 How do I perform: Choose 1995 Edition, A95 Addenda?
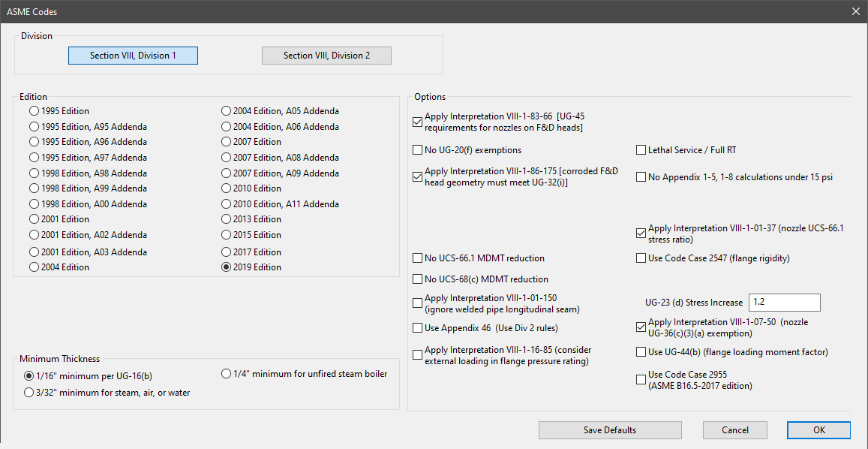click(x=34, y=126)
